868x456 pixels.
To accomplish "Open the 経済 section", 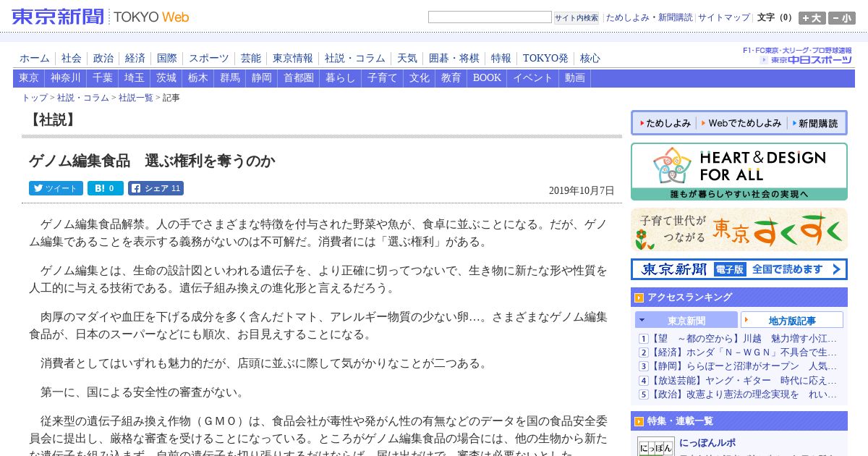I will [135, 59].
